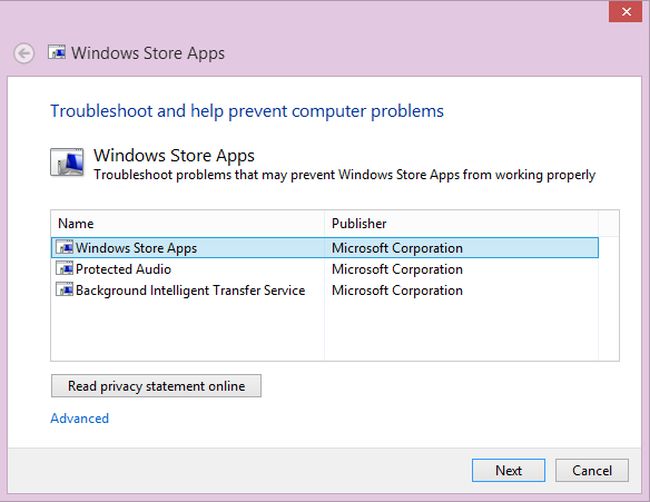Close the troubleshooter window
The width and height of the screenshot is (650, 502).
pyautogui.click(x=626, y=12)
